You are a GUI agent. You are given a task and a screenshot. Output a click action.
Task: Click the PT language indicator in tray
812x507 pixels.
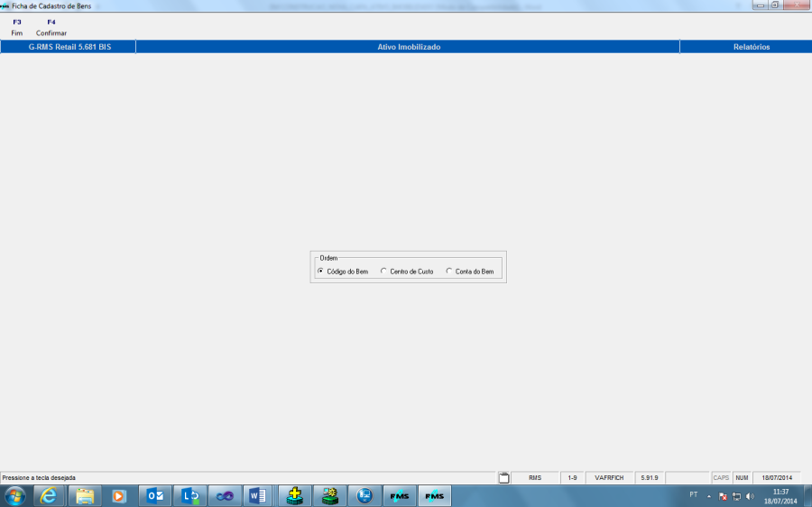(x=694, y=495)
